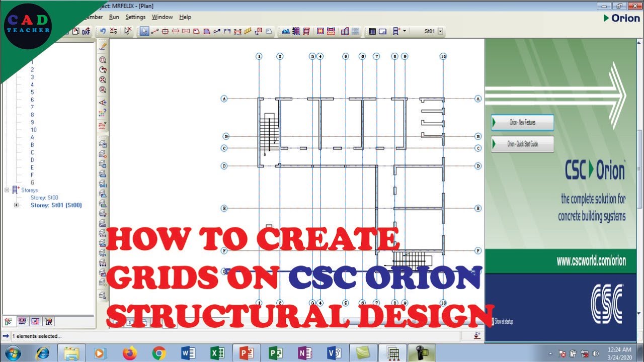
Task: Select axis G in the tree
Action: pyautogui.click(x=33, y=183)
